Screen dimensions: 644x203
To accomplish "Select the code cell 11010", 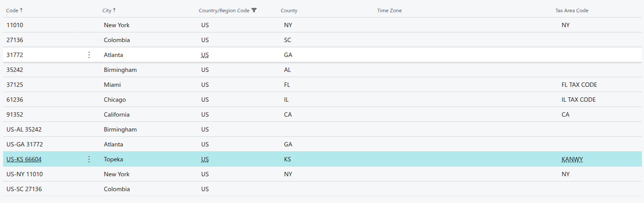I will (15, 25).
